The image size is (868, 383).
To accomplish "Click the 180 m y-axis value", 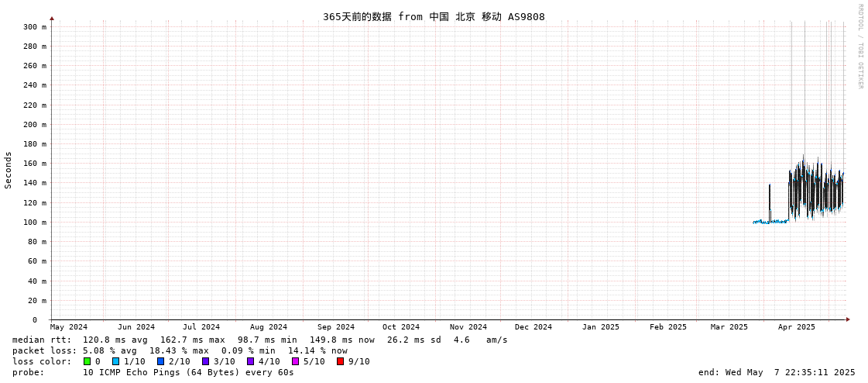I will 35,143.
